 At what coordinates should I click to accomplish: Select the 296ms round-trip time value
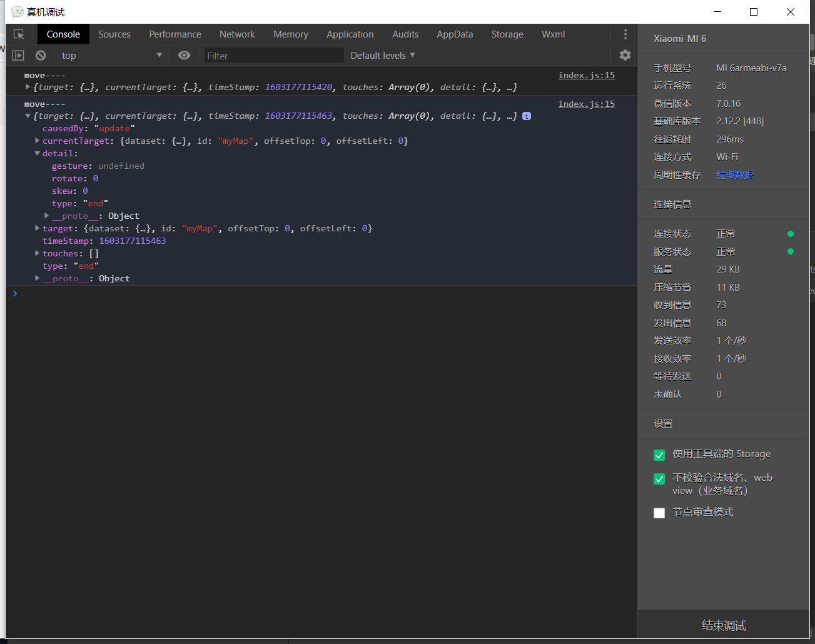pyautogui.click(x=730, y=139)
